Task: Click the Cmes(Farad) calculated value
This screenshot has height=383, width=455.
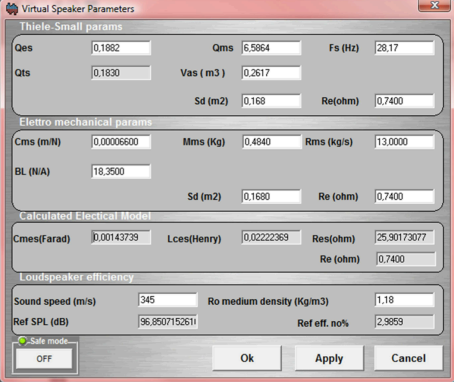Action: point(121,237)
